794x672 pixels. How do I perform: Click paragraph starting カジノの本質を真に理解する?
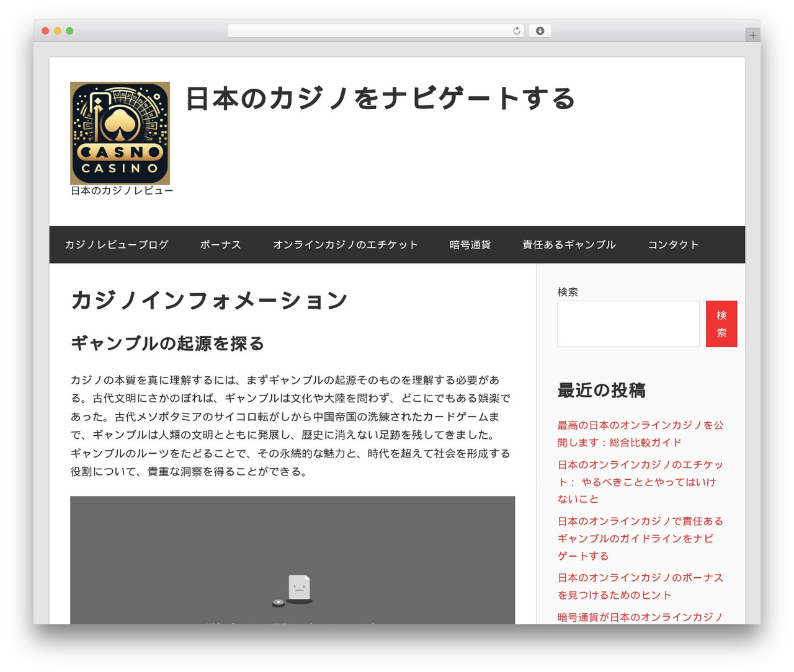tap(292, 426)
